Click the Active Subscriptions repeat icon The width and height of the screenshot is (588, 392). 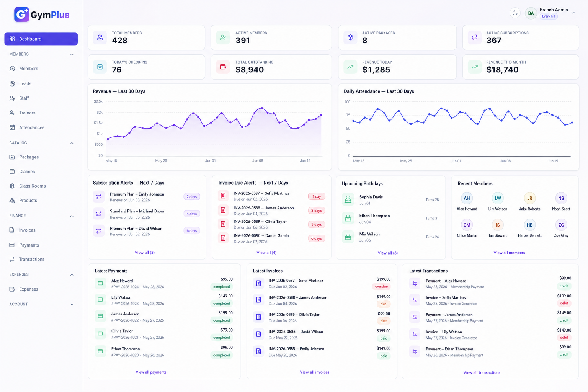point(475,38)
